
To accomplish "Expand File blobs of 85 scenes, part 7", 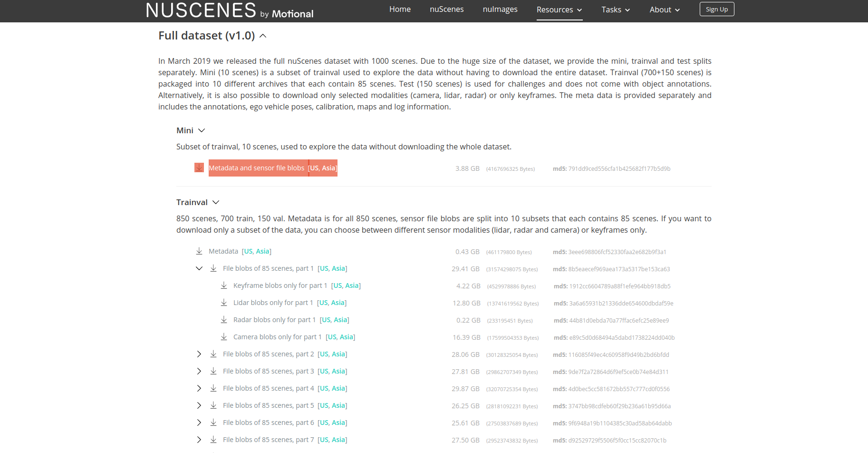I will point(199,440).
